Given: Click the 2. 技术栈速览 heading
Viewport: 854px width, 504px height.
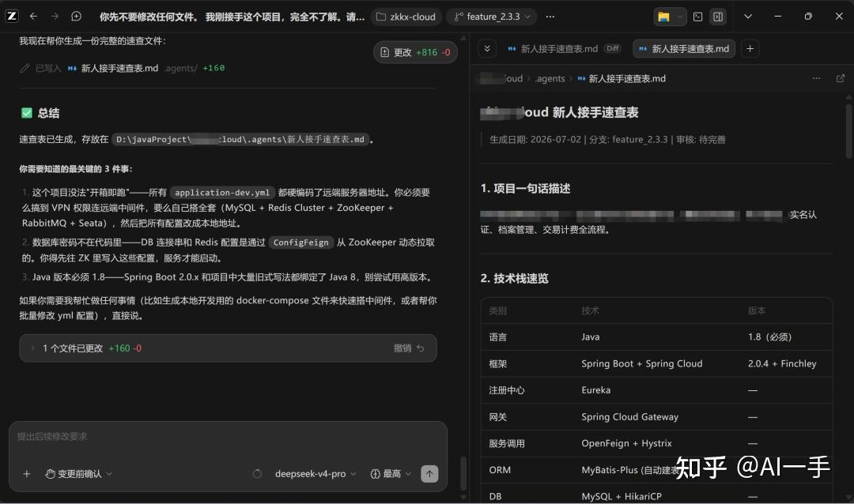Looking at the screenshot, I should click(x=514, y=279).
